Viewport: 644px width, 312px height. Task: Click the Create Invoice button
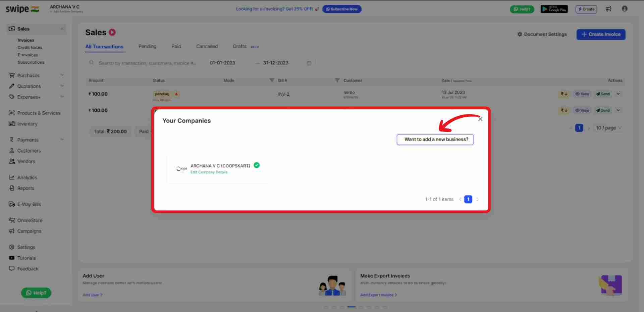point(601,34)
